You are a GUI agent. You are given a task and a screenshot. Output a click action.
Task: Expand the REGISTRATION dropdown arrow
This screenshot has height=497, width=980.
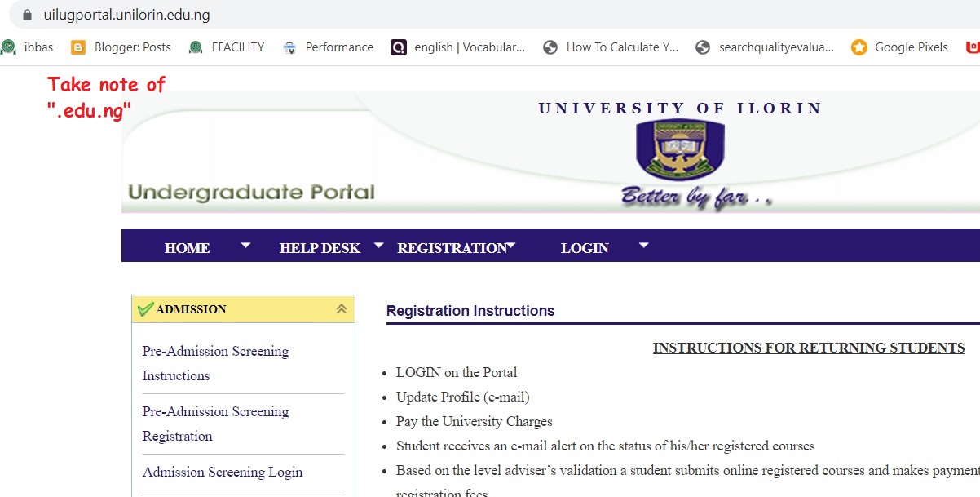pyautogui.click(x=511, y=244)
